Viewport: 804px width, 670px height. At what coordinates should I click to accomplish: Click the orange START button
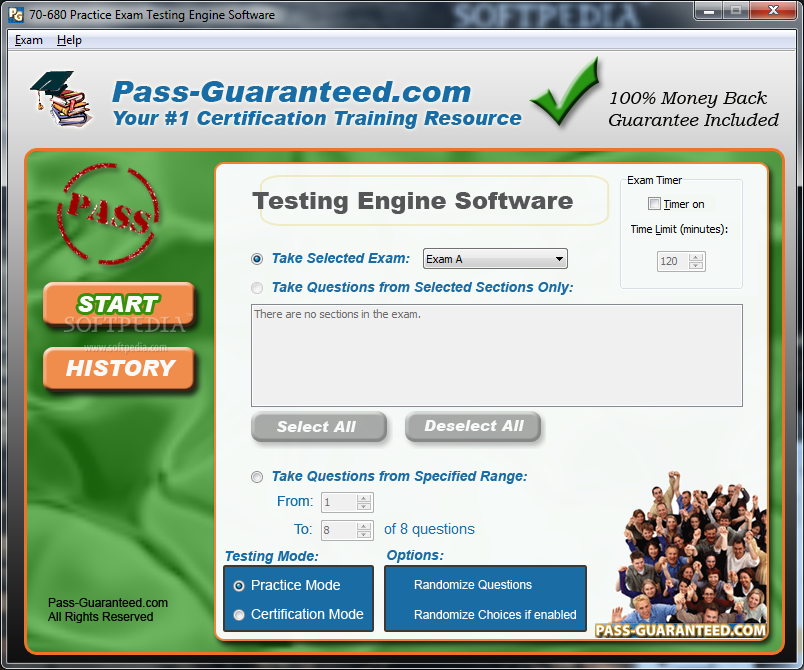coord(118,303)
